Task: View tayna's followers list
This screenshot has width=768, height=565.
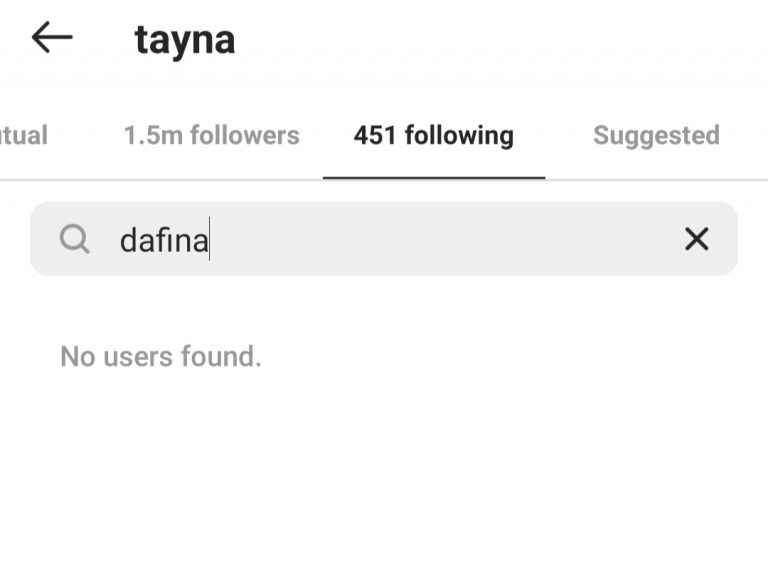Action: pos(212,135)
